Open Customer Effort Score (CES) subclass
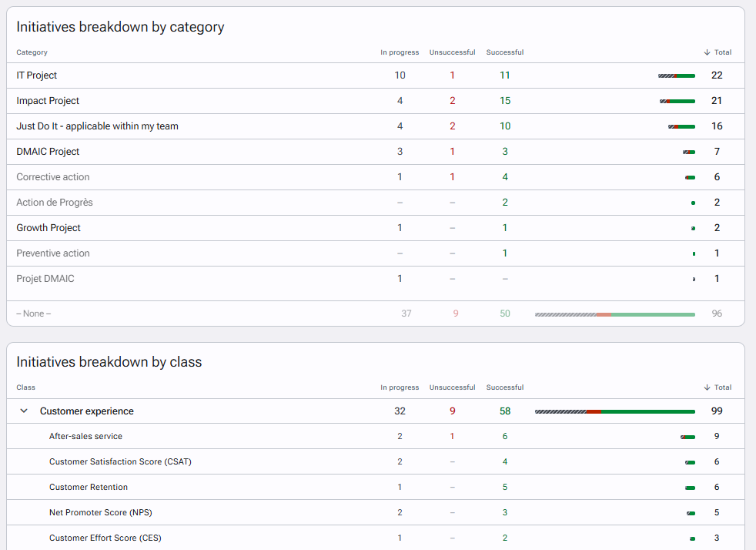 tap(105, 538)
